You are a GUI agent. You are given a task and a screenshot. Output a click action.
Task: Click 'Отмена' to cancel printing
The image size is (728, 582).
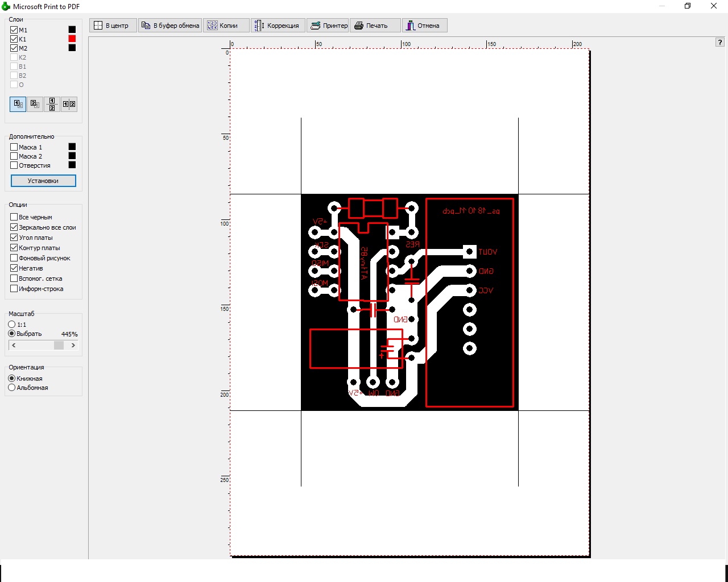424,26
